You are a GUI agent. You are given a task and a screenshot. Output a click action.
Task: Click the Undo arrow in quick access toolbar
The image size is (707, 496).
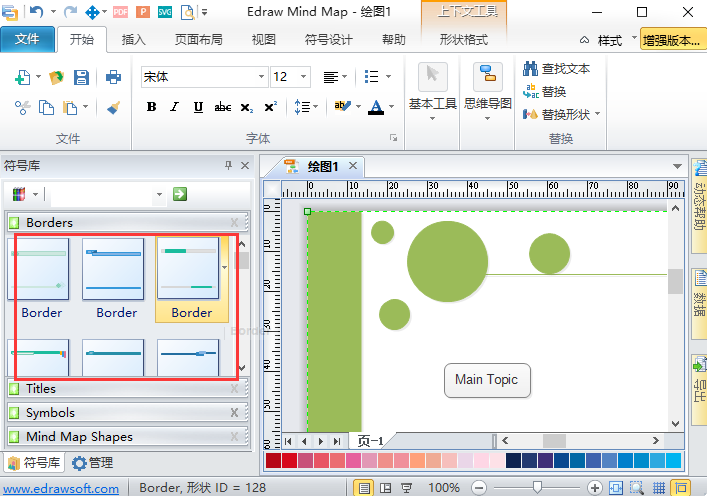tap(36, 12)
